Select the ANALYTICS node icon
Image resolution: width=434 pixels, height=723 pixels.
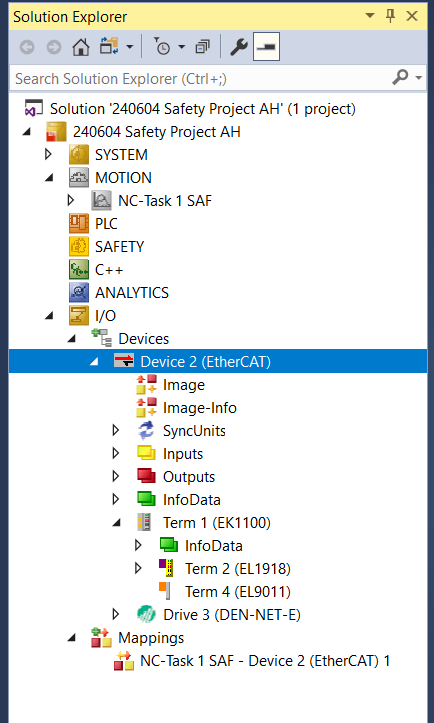pos(79,293)
